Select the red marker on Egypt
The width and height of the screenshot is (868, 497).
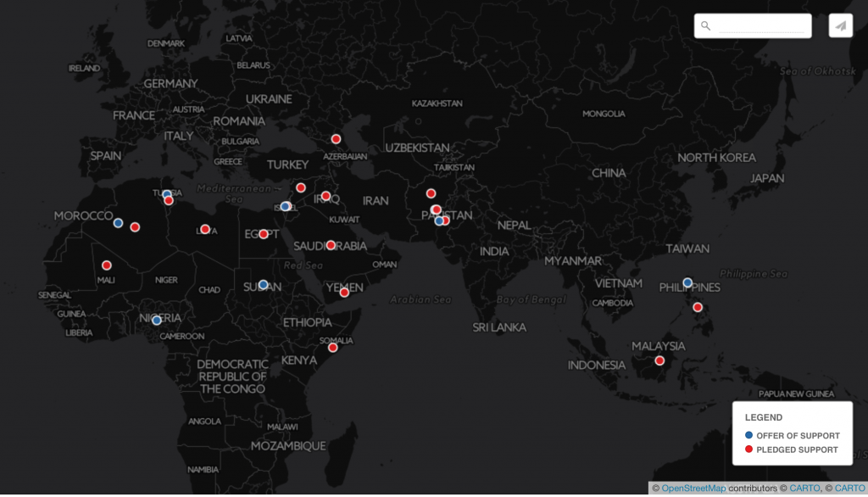[264, 234]
